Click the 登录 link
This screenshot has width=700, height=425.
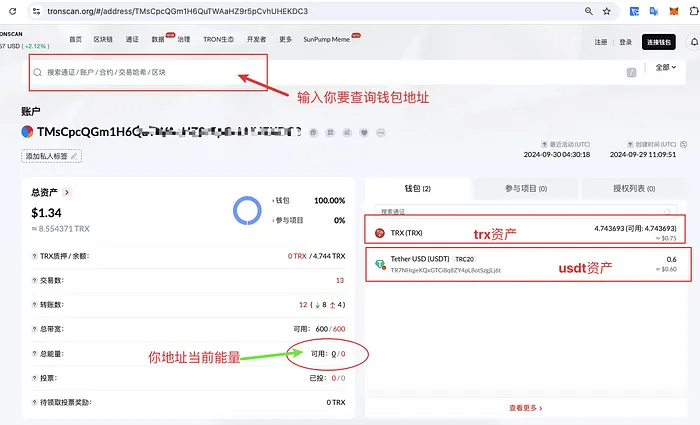tap(625, 42)
